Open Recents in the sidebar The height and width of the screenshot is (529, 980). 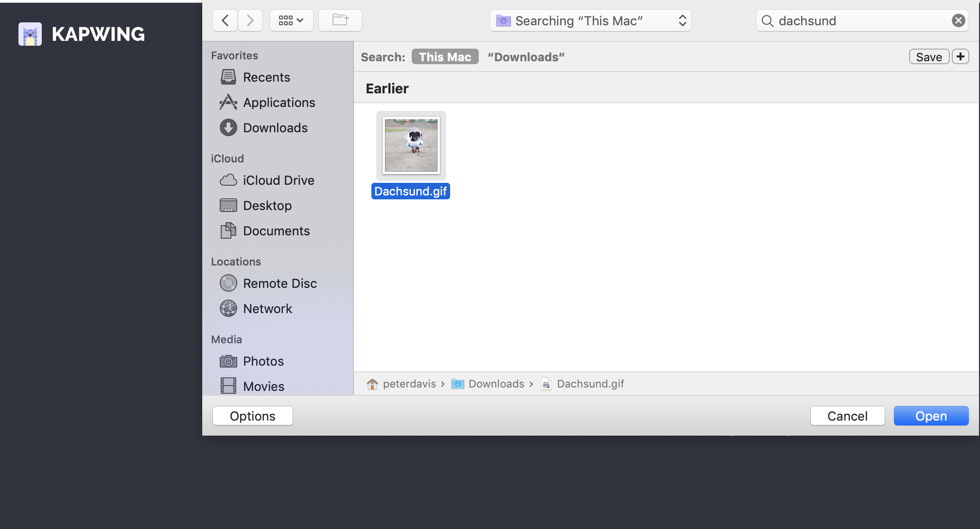[266, 77]
